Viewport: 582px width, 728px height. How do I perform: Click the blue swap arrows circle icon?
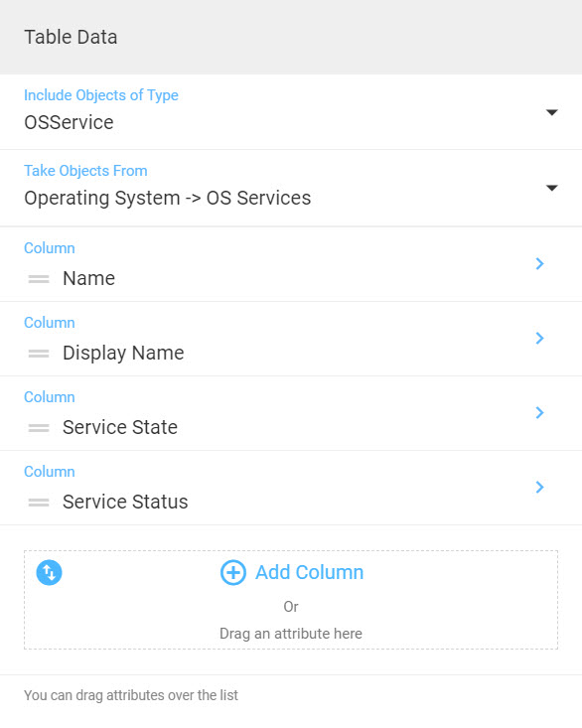(49, 572)
